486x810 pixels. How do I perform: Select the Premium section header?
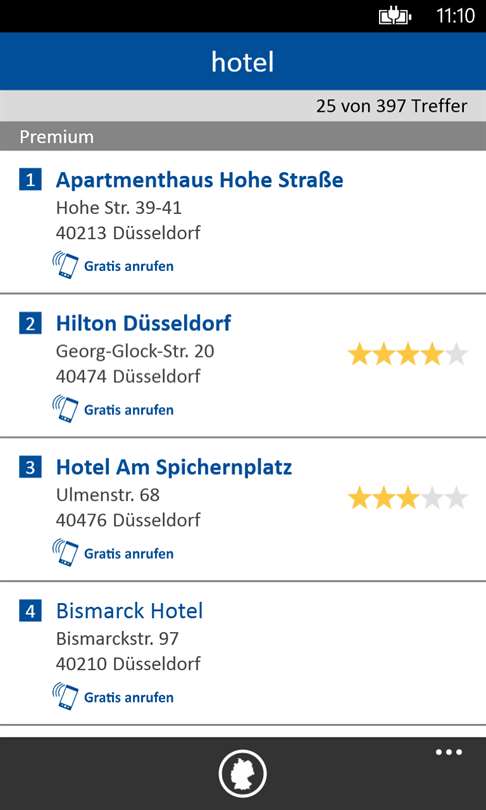[x=243, y=136]
